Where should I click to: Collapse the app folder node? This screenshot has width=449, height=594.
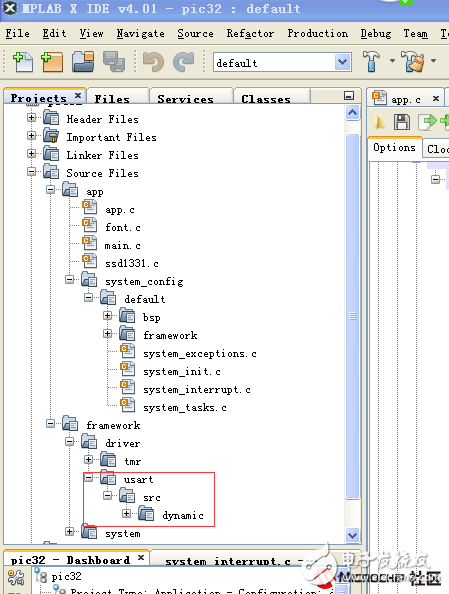pos(50,189)
